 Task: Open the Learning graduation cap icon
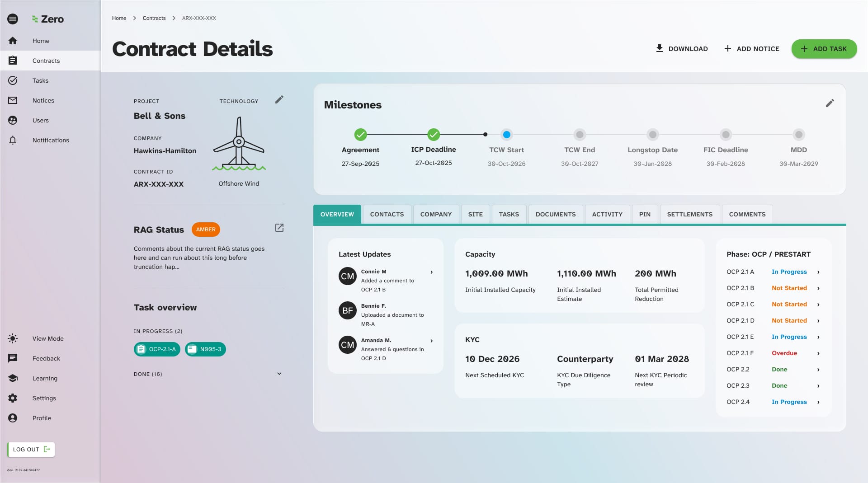point(13,378)
